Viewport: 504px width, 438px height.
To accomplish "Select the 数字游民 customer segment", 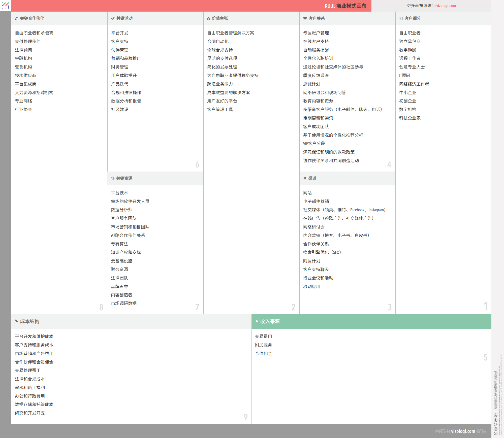I will point(407,50).
